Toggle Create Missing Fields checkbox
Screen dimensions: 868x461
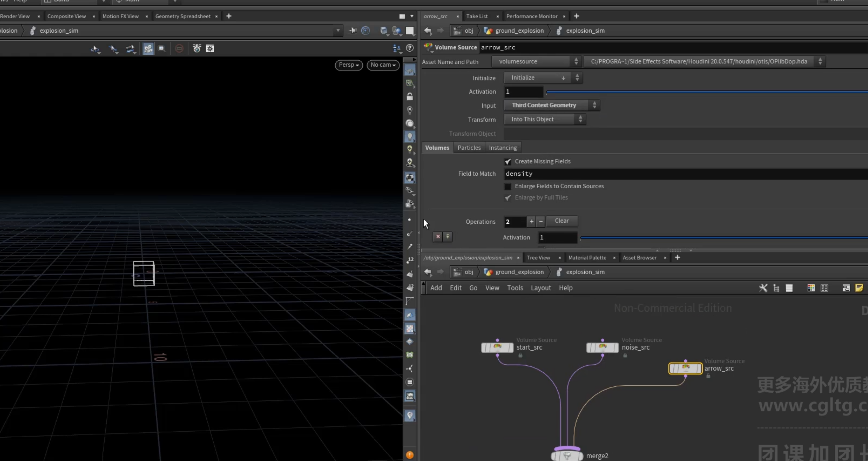pyautogui.click(x=508, y=161)
